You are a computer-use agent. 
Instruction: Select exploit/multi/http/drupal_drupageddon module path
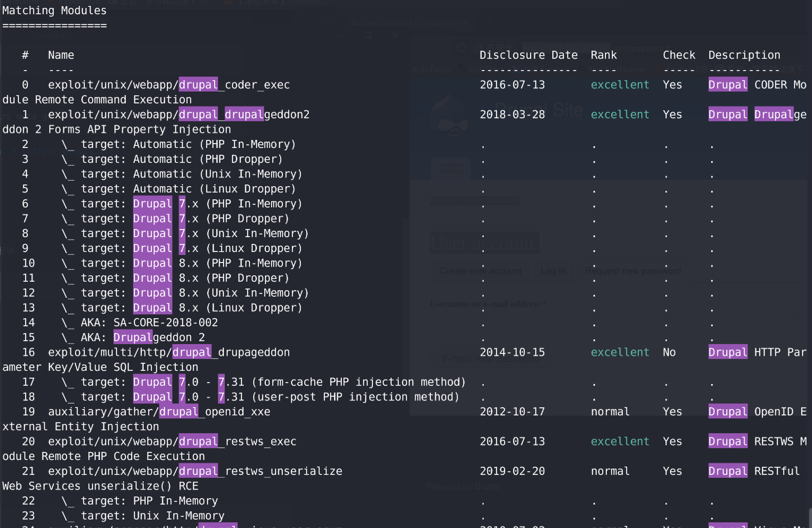(169, 352)
